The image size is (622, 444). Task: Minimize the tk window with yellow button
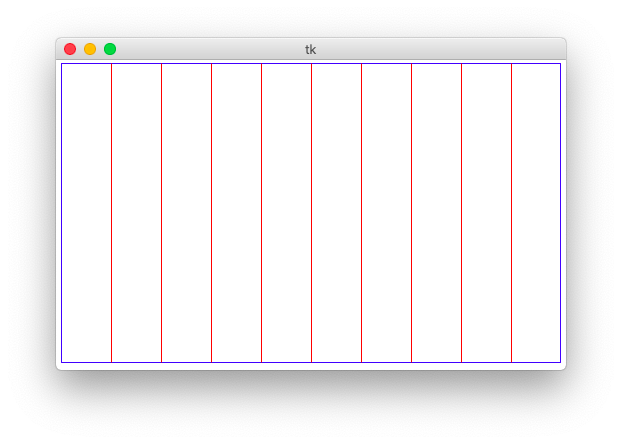click(x=90, y=49)
